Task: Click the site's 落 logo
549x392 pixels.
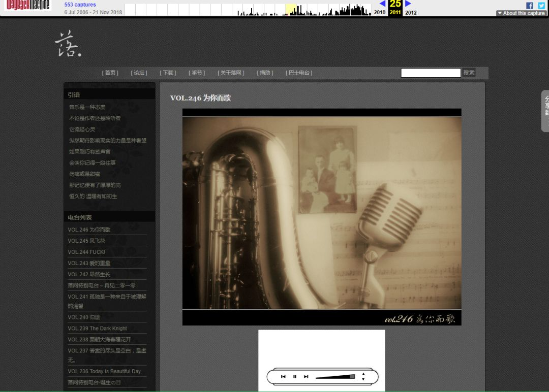Action: click(x=68, y=44)
